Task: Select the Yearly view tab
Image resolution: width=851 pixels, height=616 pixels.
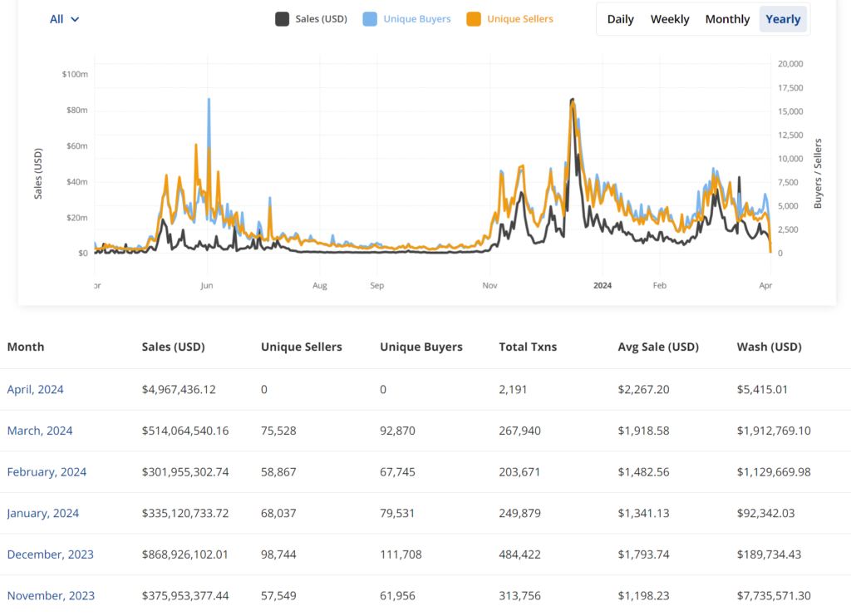Action: click(783, 19)
